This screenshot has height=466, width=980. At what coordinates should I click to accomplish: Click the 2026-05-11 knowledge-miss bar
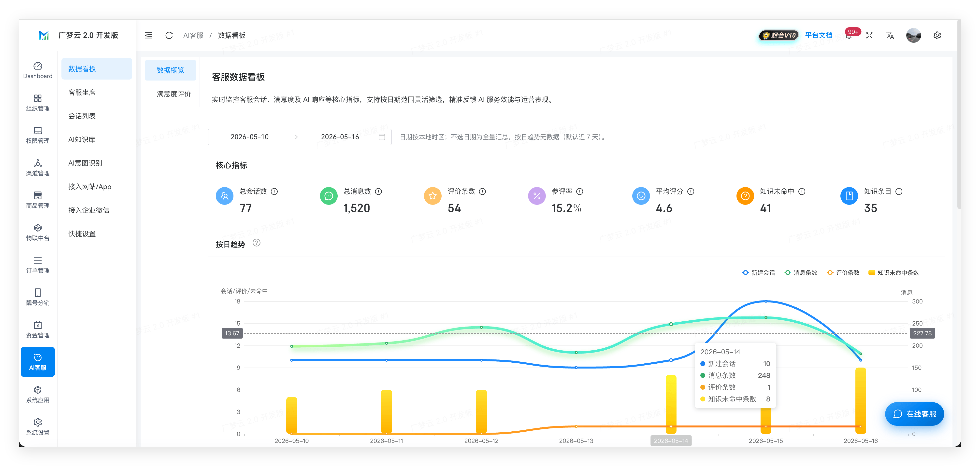[x=387, y=412]
